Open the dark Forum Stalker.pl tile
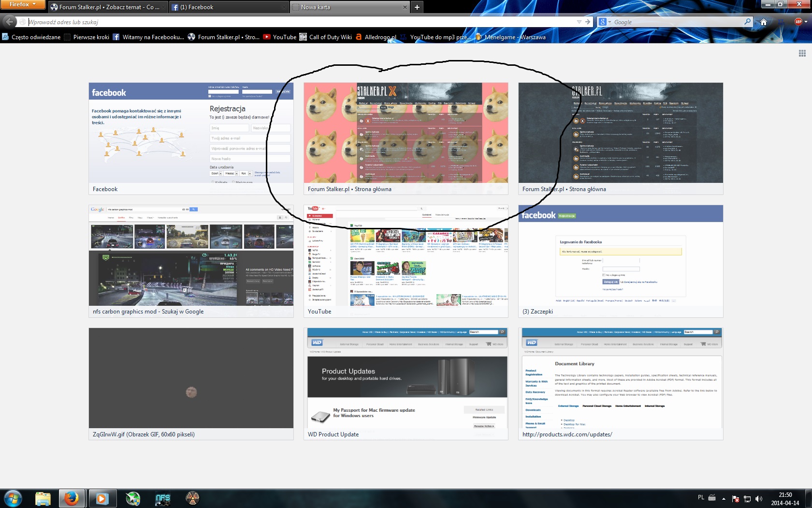 click(621, 139)
